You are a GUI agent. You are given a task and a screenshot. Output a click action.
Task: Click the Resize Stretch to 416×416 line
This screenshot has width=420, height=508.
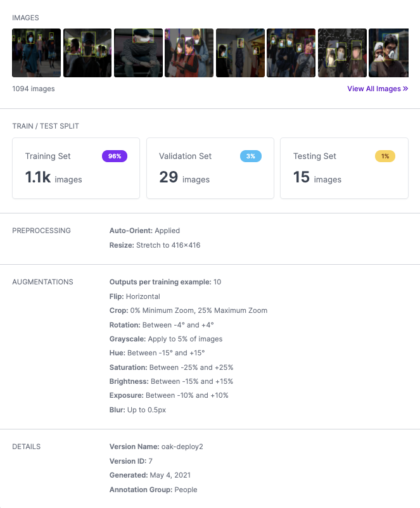pyautogui.click(x=155, y=245)
